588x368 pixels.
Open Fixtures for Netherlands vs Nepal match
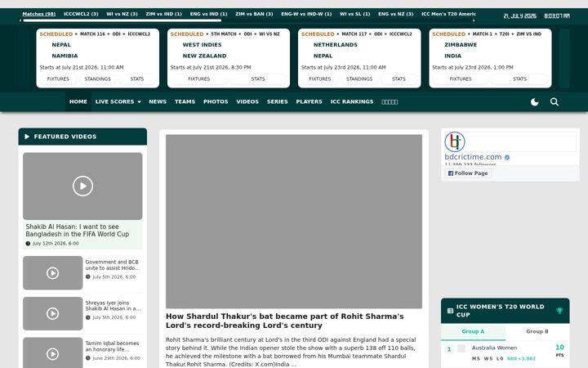320,79
